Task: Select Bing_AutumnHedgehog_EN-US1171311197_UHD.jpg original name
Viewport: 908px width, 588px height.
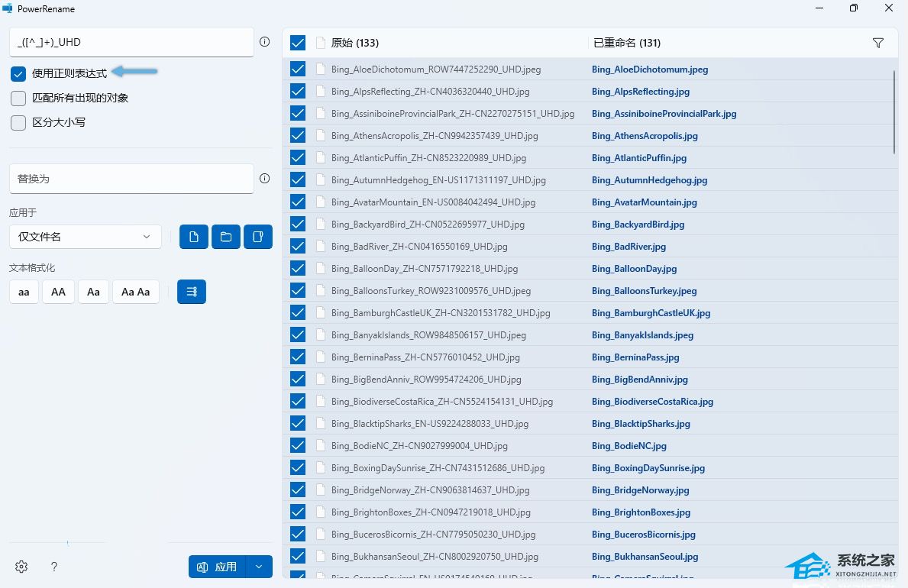Action: (x=438, y=179)
